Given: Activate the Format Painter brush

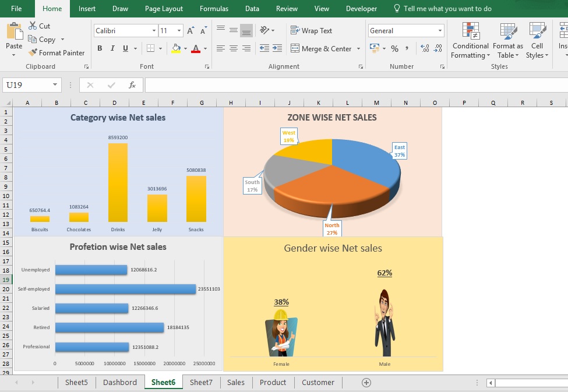Looking at the screenshot, I should click(x=33, y=52).
